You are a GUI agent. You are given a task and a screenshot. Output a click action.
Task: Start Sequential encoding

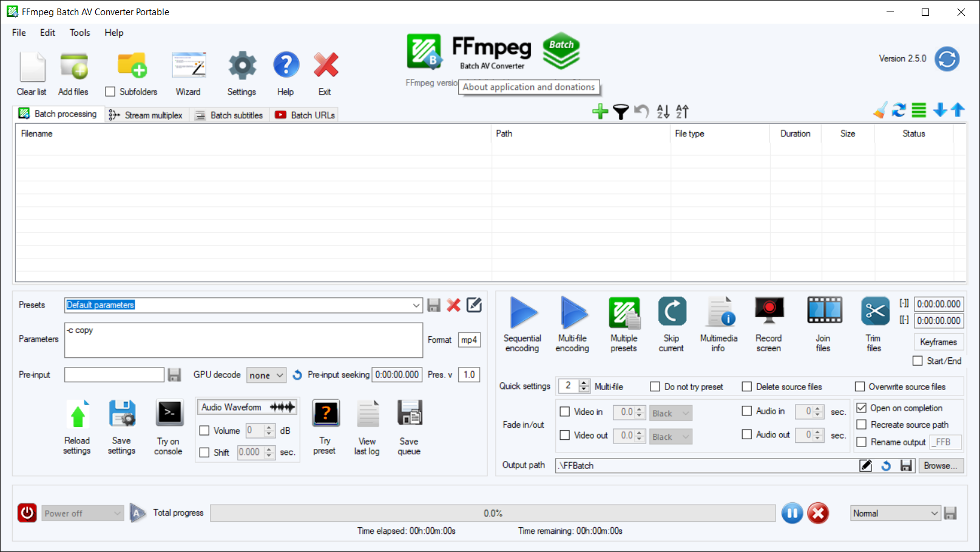(524, 312)
